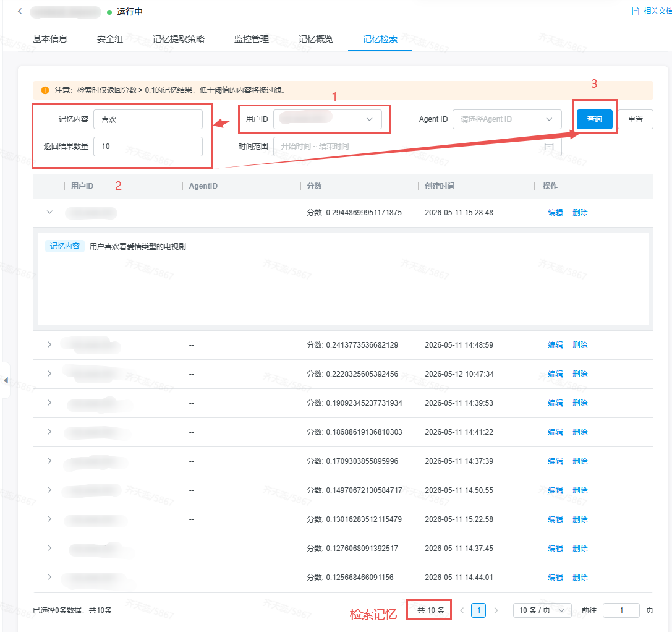Image resolution: width=672 pixels, height=632 pixels.
Task: Click the 时间范围 date range field
Action: point(417,146)
